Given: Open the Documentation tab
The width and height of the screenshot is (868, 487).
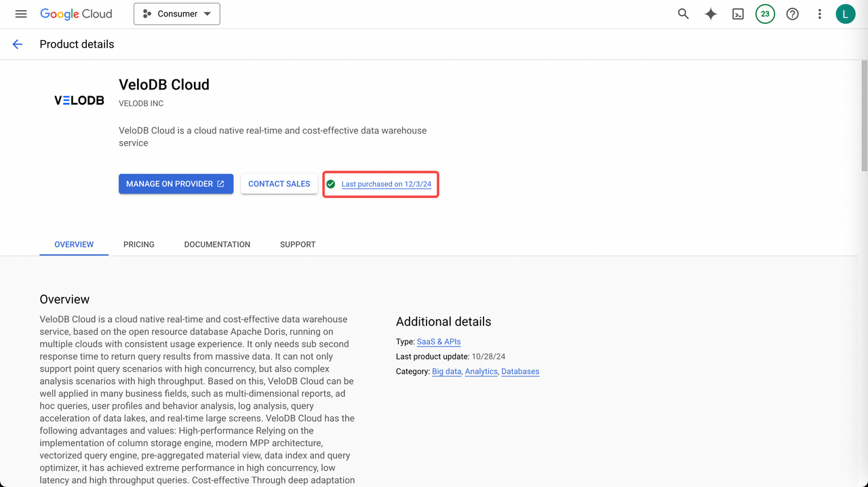Looking at the screenshot, I should tap(217, 244).
